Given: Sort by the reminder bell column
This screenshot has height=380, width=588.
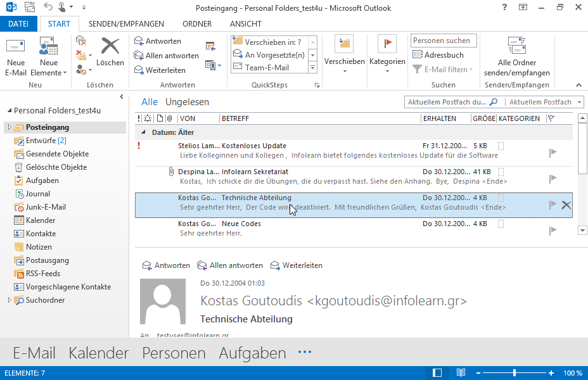Looking at the screenshot, I should pyautogui.click(x=148, y=118).
